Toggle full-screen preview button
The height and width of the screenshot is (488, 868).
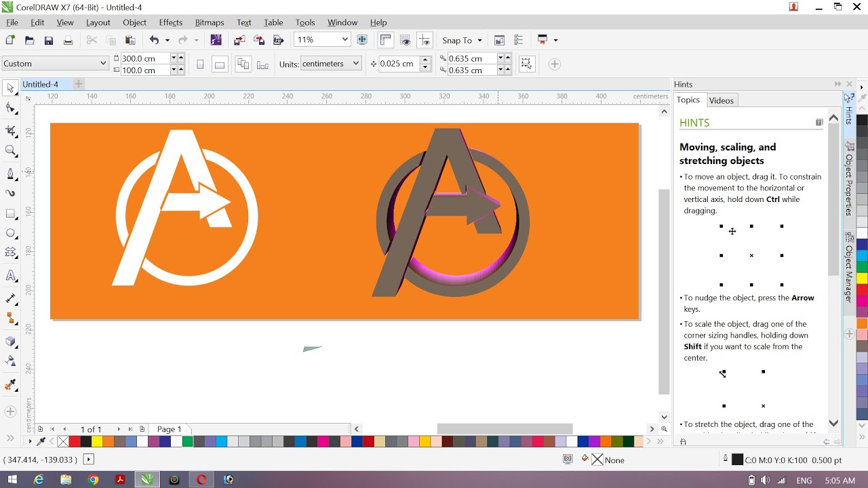pyautogui.click(x=362, y=40)
